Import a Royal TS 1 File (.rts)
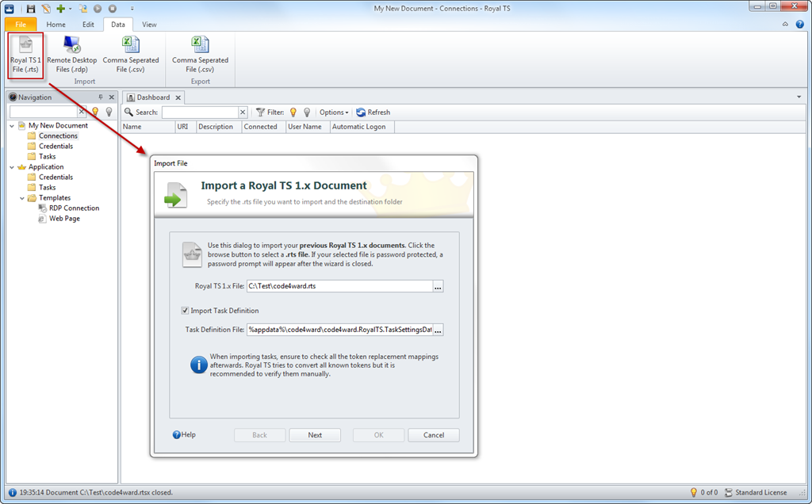 pyautogui.click(x=25, y=55)
